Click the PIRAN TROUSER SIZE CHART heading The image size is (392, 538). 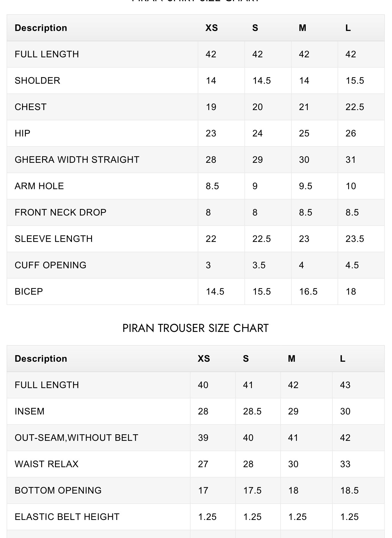click(195, 328)
